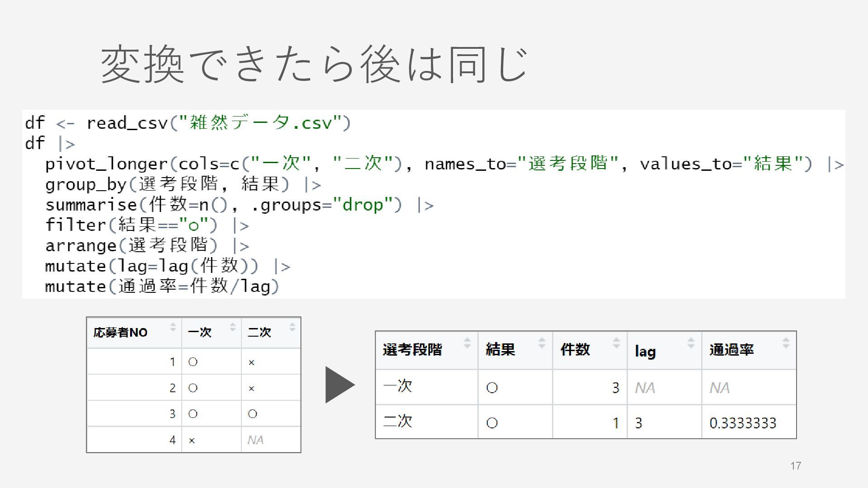Viewport: 868px width, 488px height.
Task: Sort result table by 件数 column
Action: pyautogui.click(x=616, y=343)
